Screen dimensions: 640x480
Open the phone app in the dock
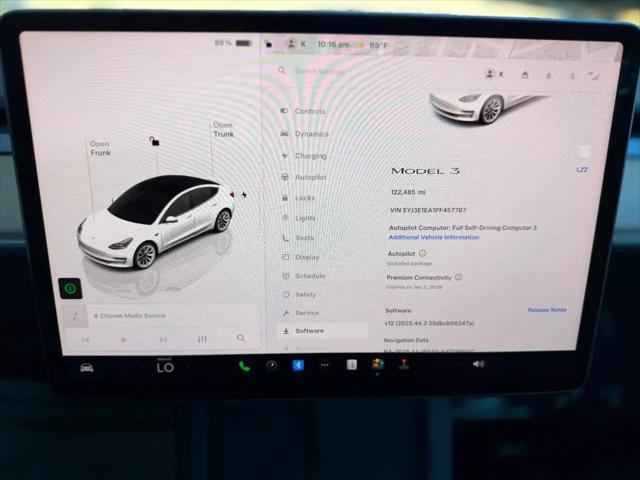pyautogui.click(x=244, y=365)
